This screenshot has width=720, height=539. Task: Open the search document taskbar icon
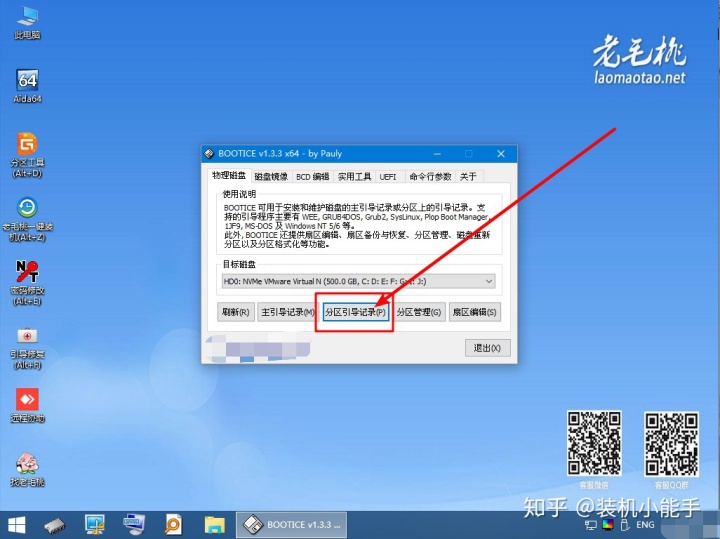(174, 525)
